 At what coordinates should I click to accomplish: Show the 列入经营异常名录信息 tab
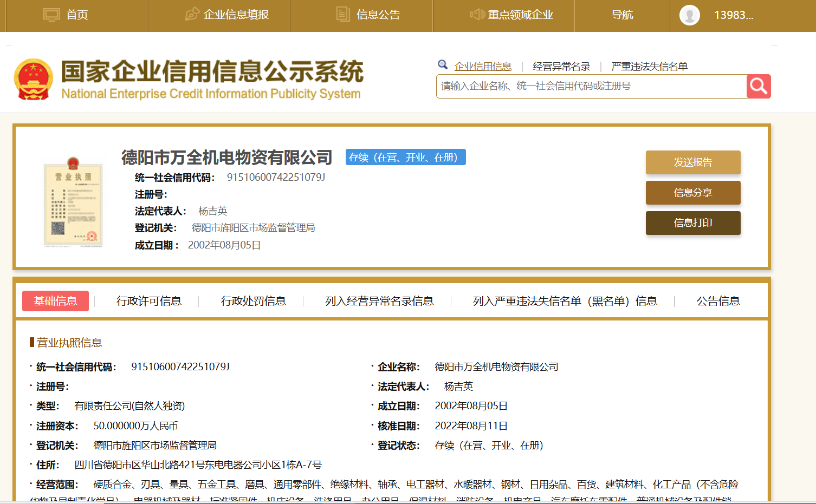379,301
